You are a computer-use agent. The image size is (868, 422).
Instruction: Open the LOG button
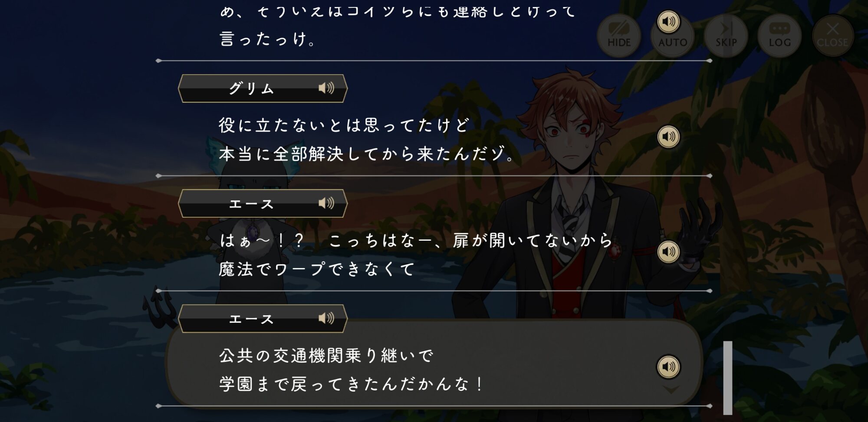(779, 36)
